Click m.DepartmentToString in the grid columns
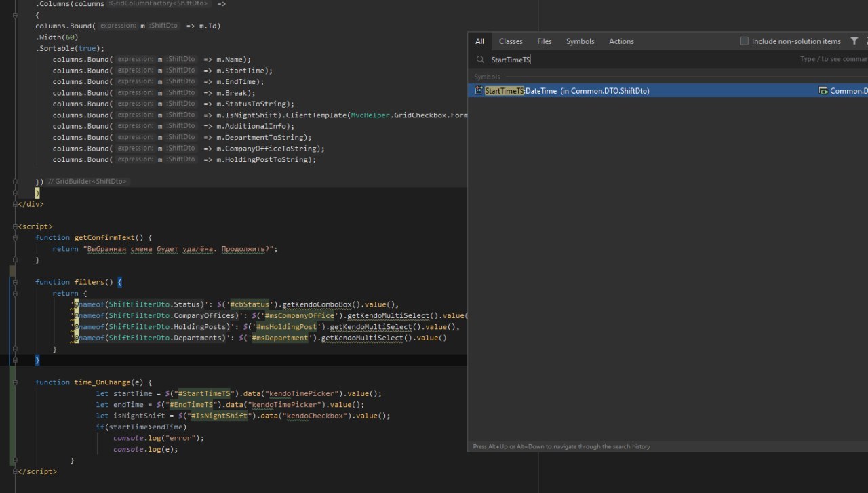This screenshot has width=868, height=493. point(262,137)
